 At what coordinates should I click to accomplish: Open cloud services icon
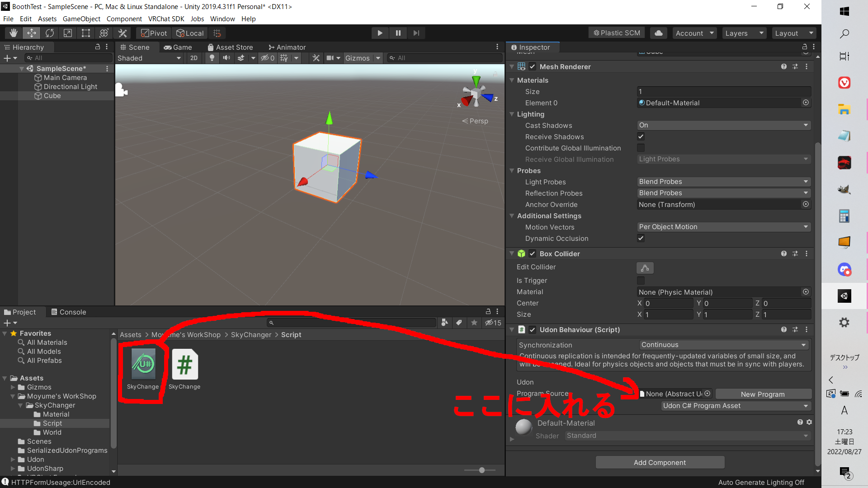click(659, 33)
